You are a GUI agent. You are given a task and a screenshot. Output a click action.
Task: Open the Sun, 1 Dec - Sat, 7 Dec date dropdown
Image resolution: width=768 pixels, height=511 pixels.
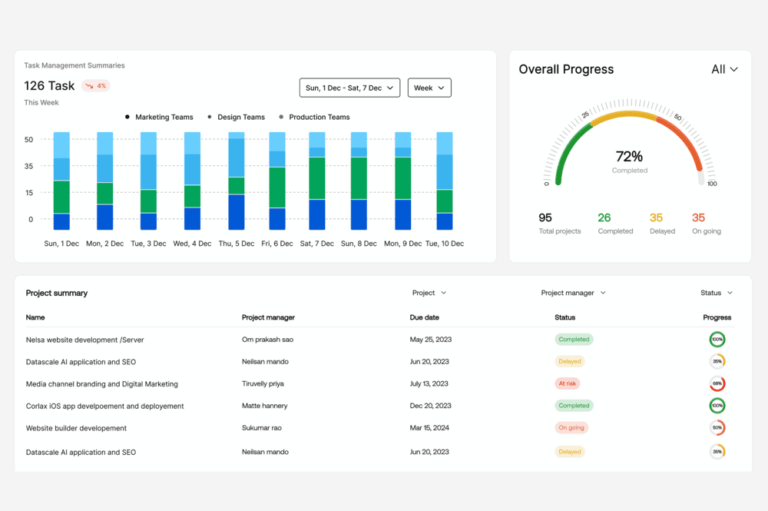point(349,88)
